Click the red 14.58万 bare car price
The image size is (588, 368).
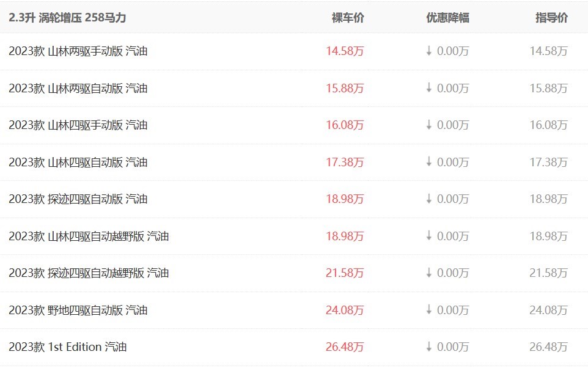point(345,51)
